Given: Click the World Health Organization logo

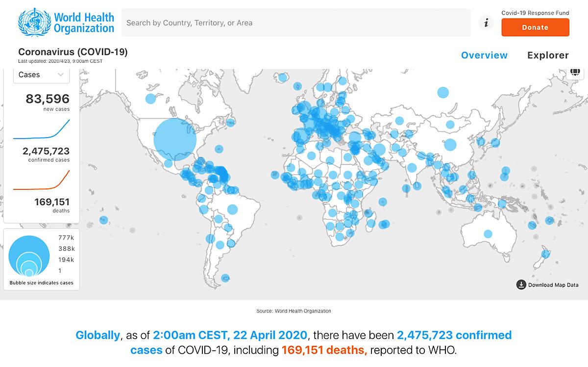Looking at the screenshot, I should pos(66,22).
